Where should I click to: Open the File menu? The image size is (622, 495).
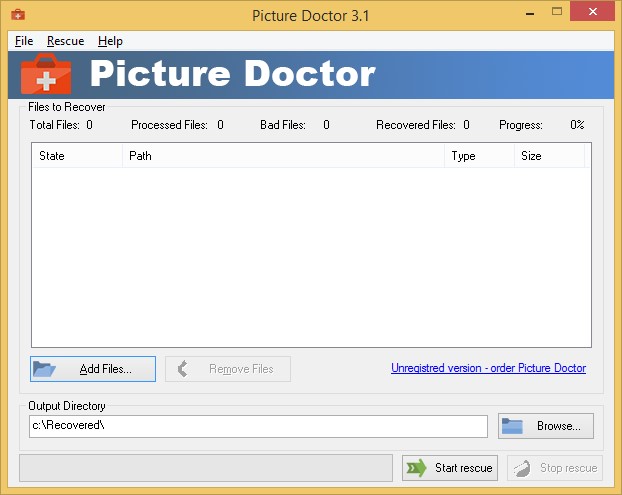[24, 41]
